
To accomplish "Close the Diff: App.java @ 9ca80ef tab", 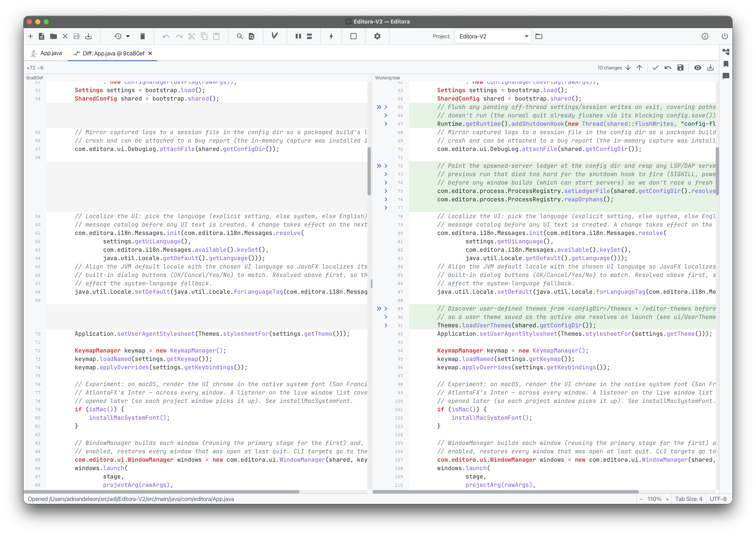I will [x=150, y=53].
